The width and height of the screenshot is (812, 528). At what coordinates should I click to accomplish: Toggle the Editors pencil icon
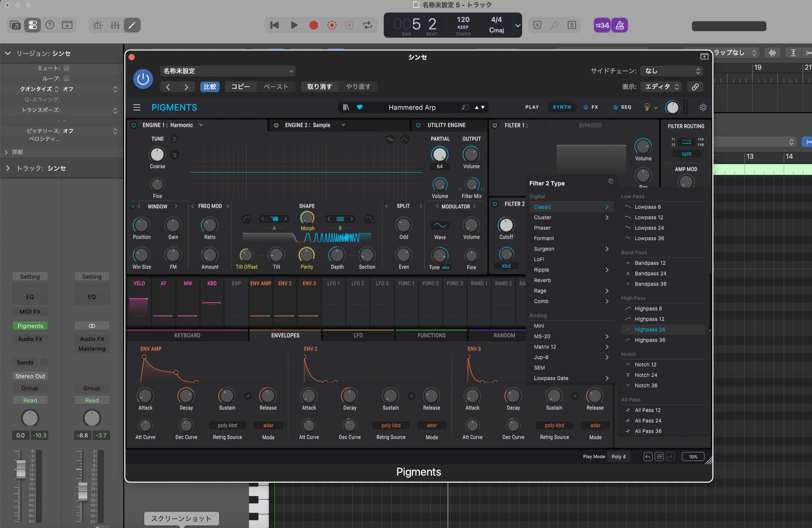tap(132, 25)
